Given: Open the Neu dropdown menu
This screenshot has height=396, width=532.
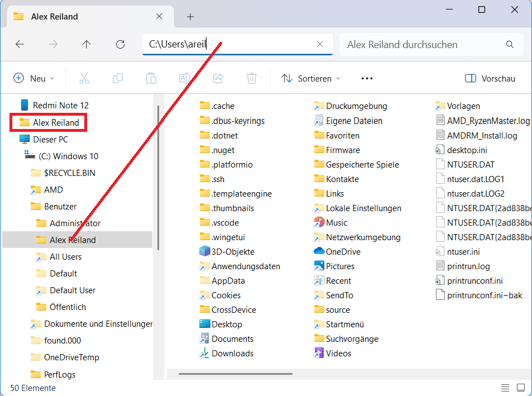Looking at the screenshot, I should pos(33,78).
